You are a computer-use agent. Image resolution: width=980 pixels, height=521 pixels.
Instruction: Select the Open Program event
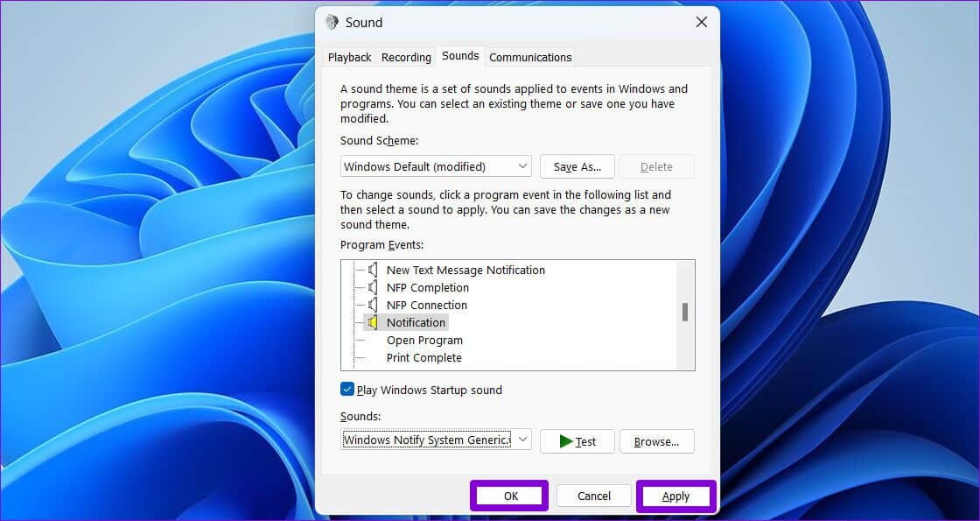coord(424,341)
